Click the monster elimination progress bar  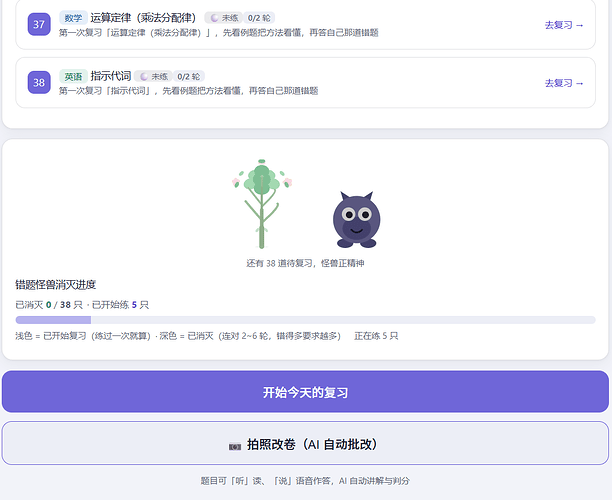point(305,320)
